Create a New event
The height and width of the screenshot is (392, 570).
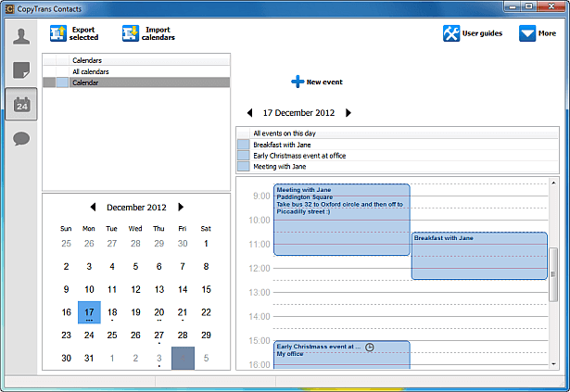click(x=317, y=82)
